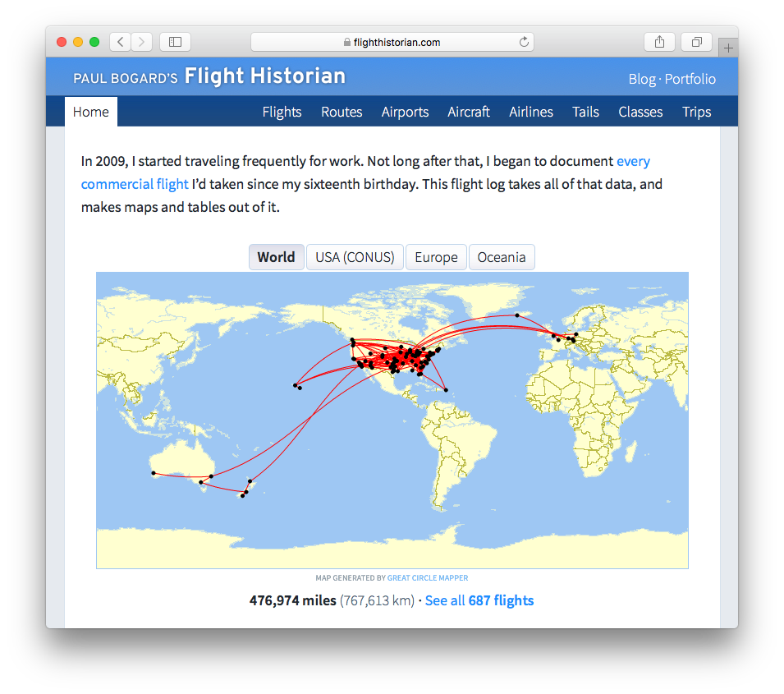Show all open tabs
The image size is (784, 694).
pyautogui.click(x=696, y=41)
